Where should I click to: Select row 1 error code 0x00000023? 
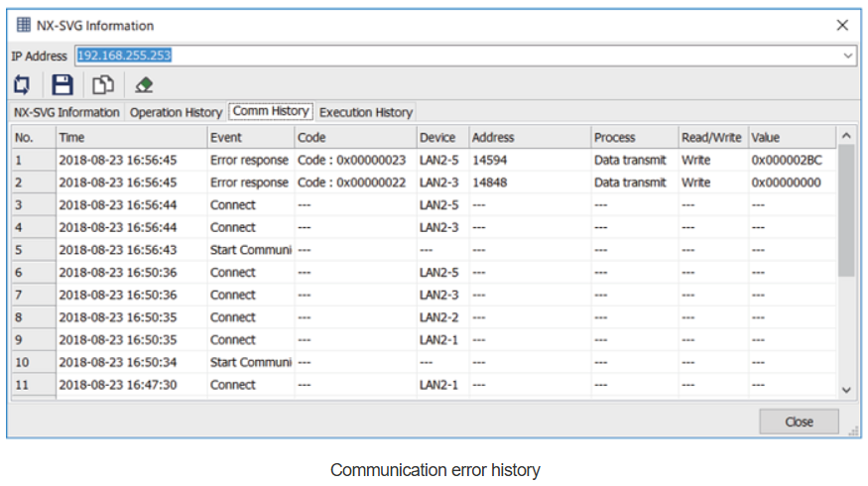point(352,160)
